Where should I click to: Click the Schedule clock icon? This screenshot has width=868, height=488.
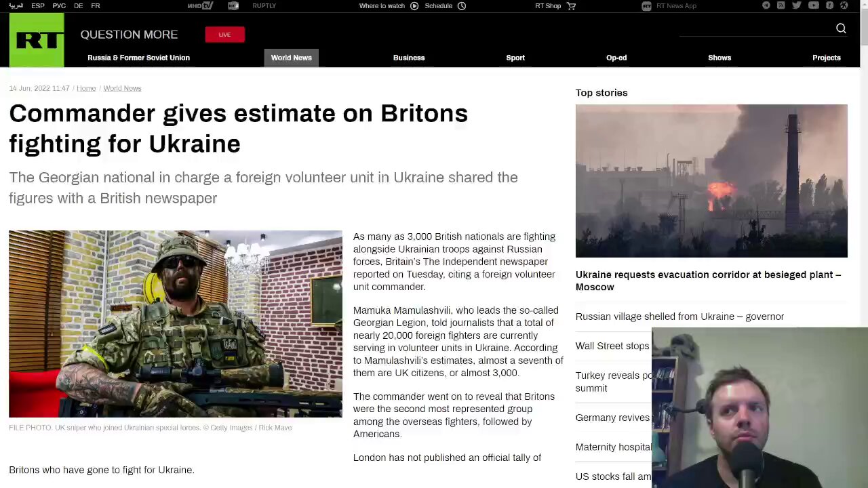[x=462, y=5]
